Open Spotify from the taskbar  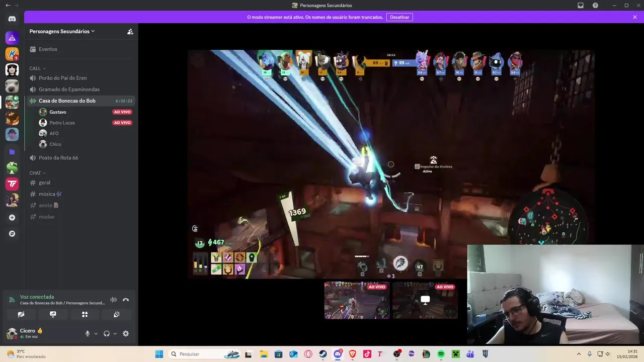[441, 354]
